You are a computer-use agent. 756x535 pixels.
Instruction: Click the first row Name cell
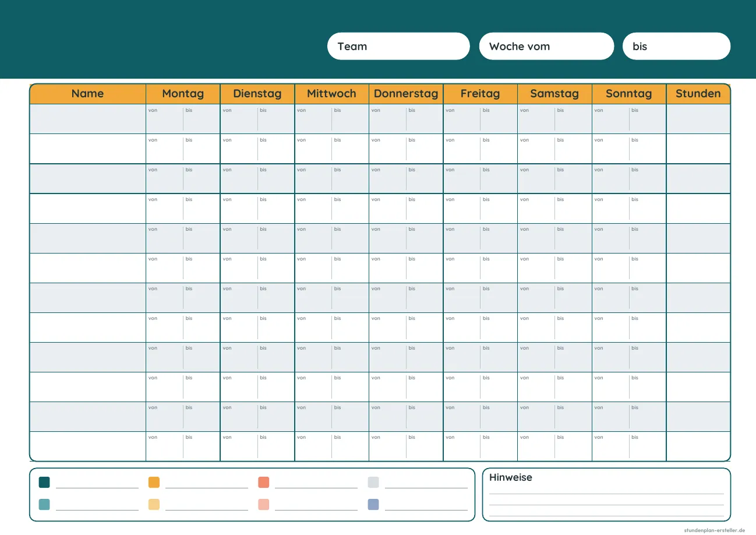point(87,119)
